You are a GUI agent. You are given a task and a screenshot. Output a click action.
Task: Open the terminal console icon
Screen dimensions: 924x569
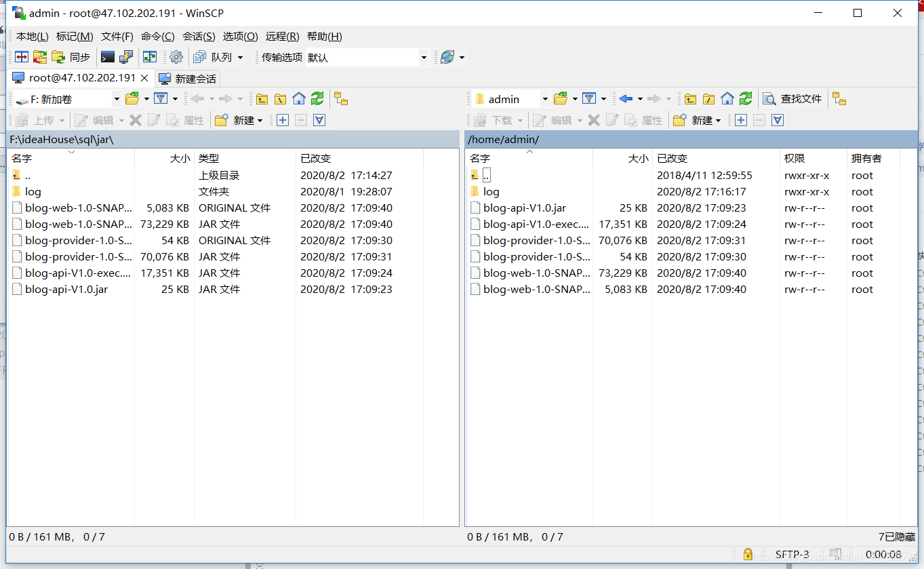(x=108, y=57)
